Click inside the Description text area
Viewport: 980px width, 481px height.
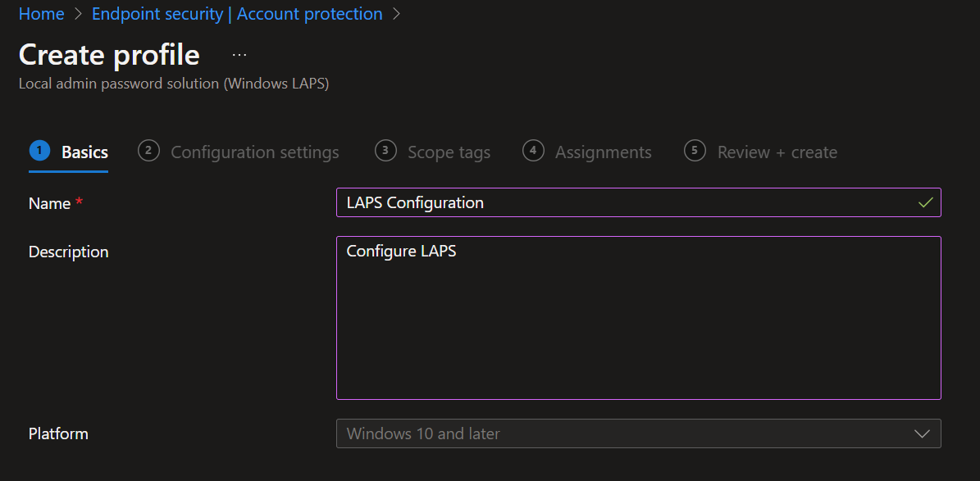pos(638,328)
